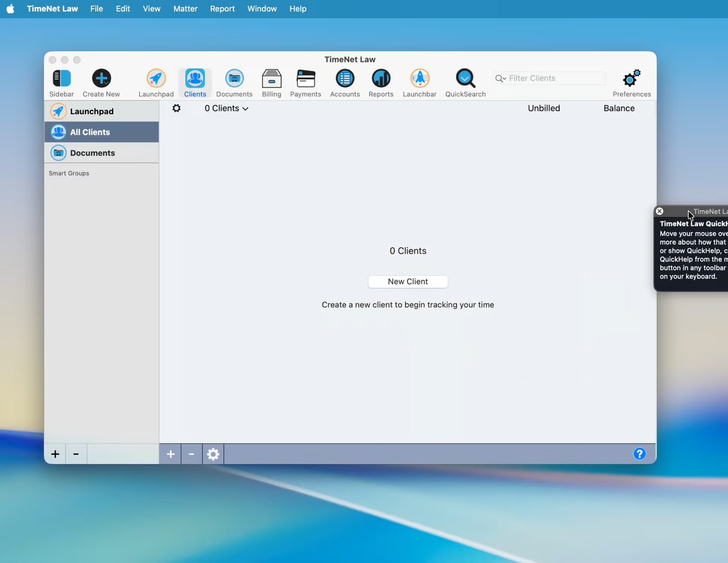Open the Report menu
Screen dimensions: 728x563
223,9
